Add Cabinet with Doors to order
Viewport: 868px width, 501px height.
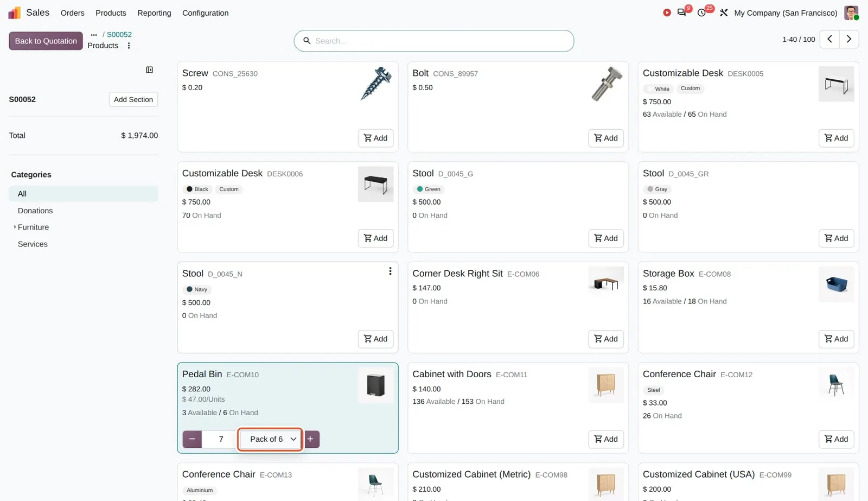coord(606,439)
